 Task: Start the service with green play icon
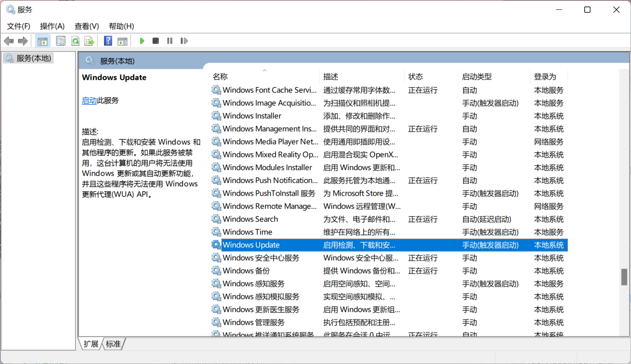[142, 41]
